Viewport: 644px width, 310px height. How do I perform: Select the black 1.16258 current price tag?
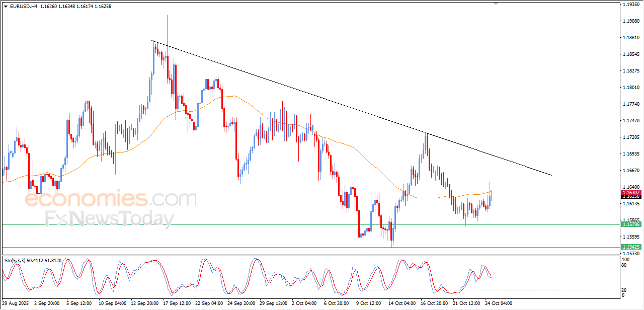(630, 197)
